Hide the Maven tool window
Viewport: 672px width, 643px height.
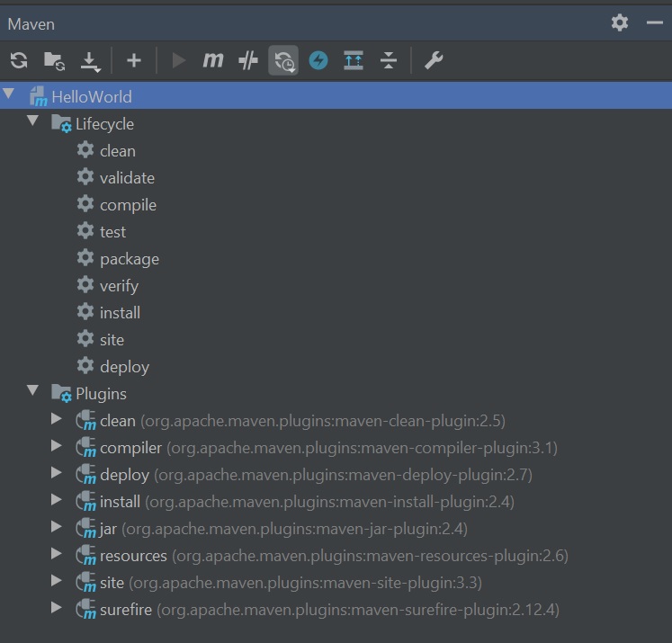[x=654, y=22]
